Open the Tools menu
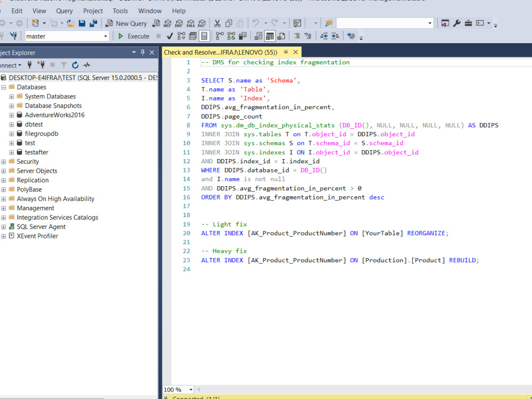 [x=120, y=11]
